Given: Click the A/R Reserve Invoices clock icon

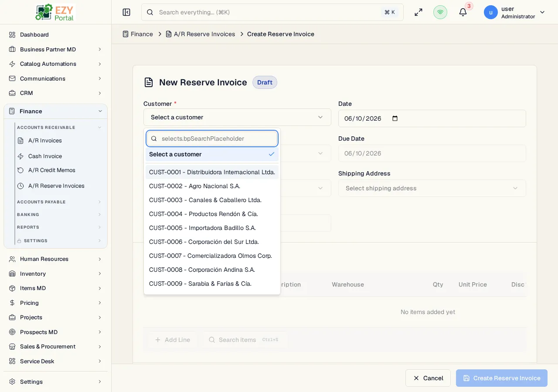Looking at the screenshot, I should 20,186.
